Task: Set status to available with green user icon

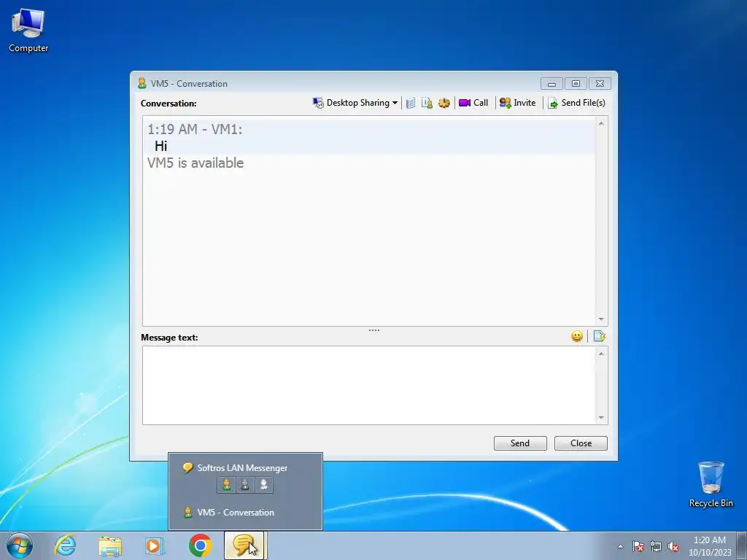Action: click(226, 485)
